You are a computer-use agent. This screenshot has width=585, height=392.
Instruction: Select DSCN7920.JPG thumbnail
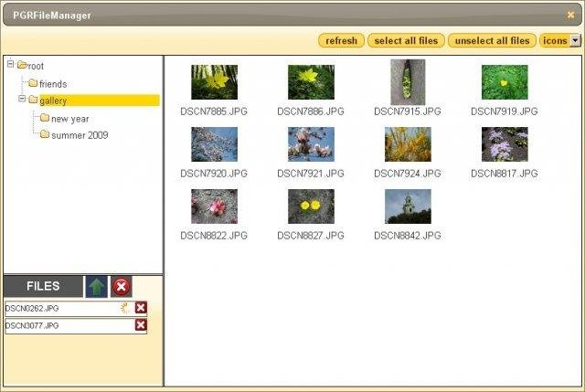[x=214, y=144]
